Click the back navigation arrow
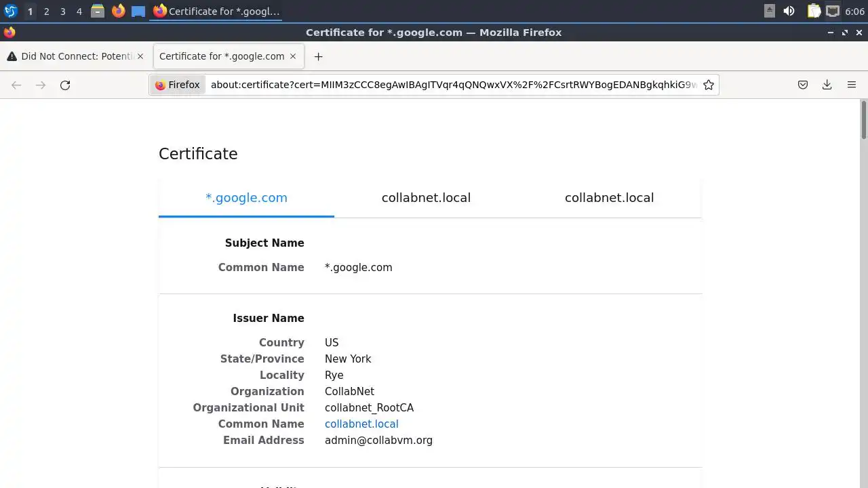Image resolution: width=868 pixels, height=488 pixels. point(16,85)
